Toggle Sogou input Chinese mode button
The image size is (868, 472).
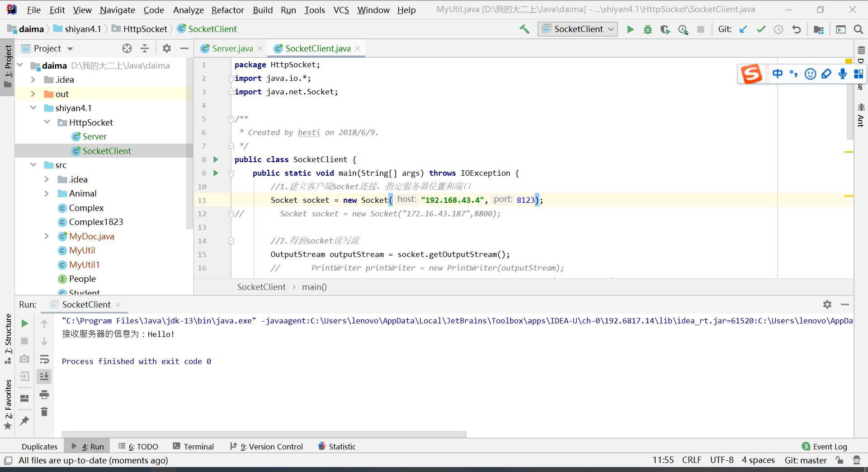pos(778,74)
